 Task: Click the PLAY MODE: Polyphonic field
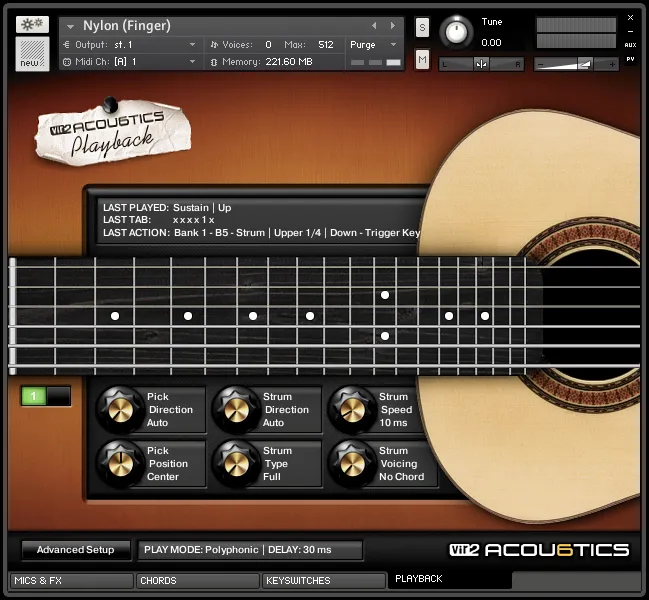coord(250,550)
